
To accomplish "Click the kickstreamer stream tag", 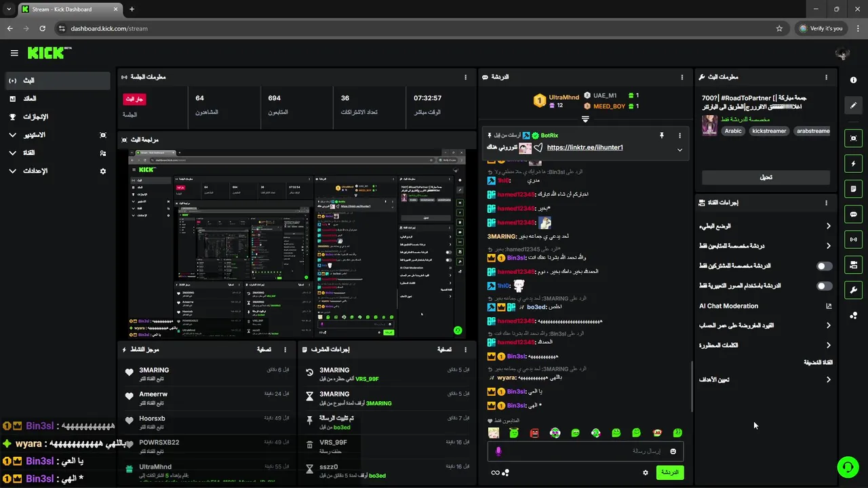I will (770, 131).
